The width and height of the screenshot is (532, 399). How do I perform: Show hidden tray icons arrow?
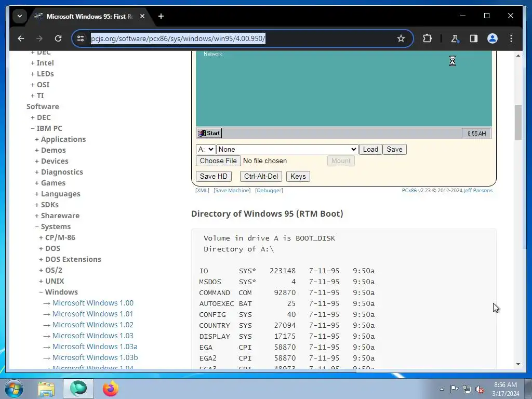[x=442, y=390]
